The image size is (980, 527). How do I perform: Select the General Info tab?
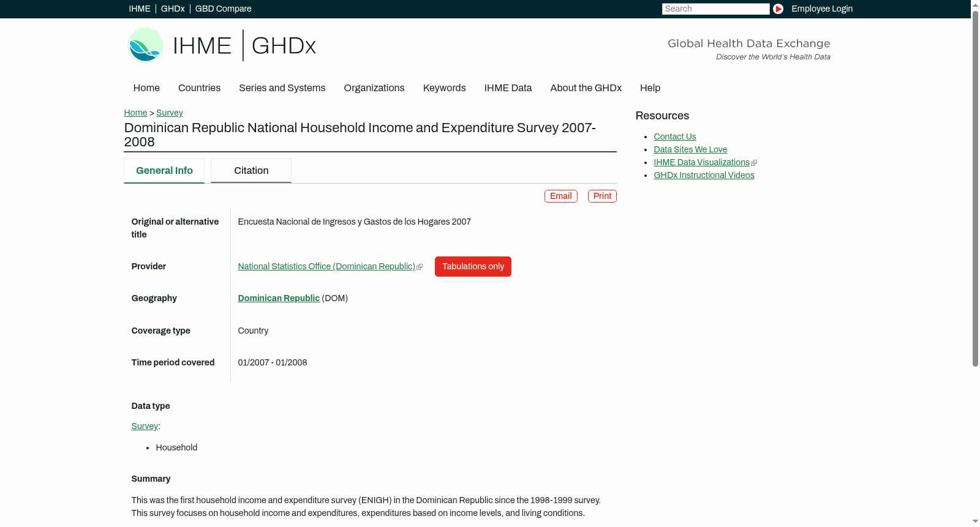coord(164,171)
